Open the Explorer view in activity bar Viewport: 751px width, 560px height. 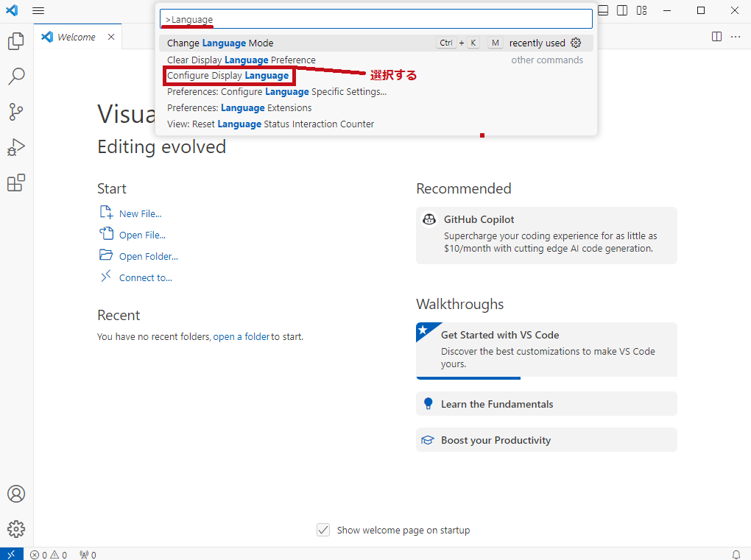coord(16,41)
